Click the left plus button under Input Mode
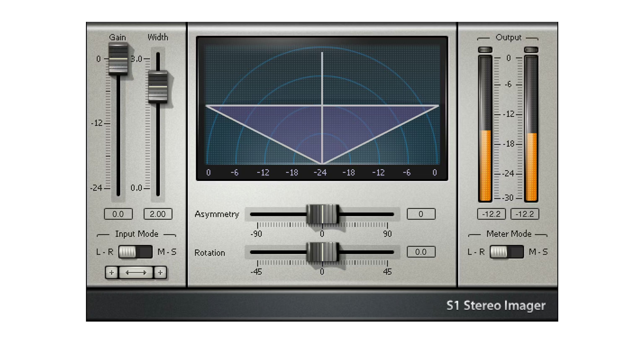The image size is (644, 343). (112, 272)
